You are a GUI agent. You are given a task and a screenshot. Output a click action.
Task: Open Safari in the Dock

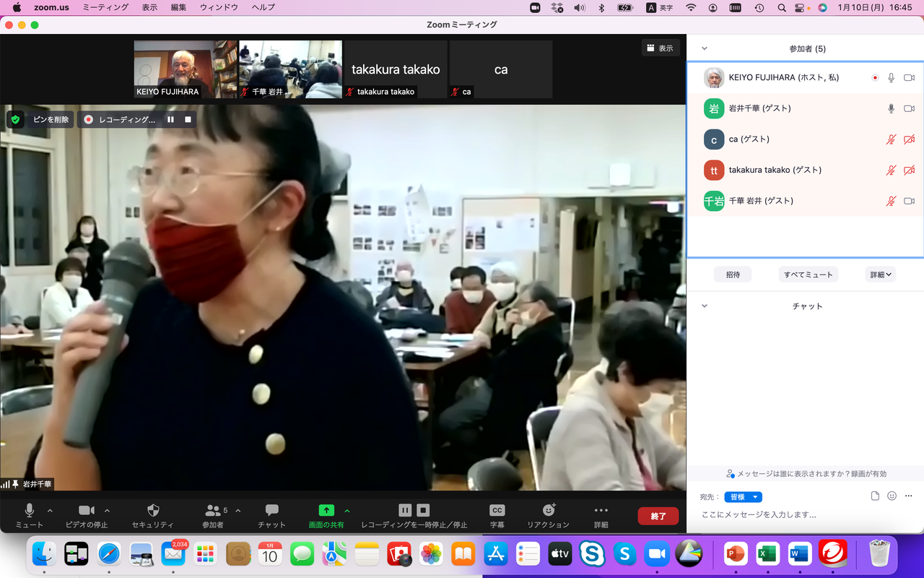point(109,554)
